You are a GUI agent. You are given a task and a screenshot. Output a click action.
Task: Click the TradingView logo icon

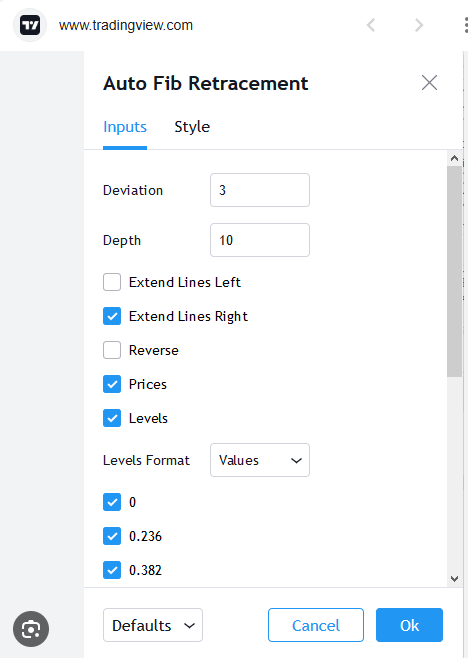coord(30,25)
